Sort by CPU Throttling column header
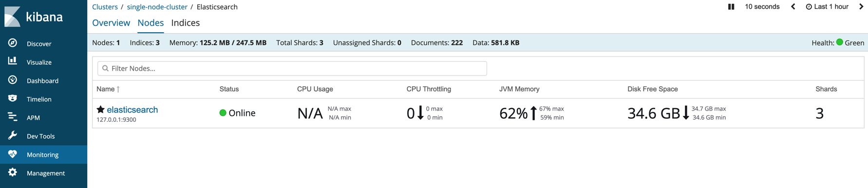 (x=429, y=89)
